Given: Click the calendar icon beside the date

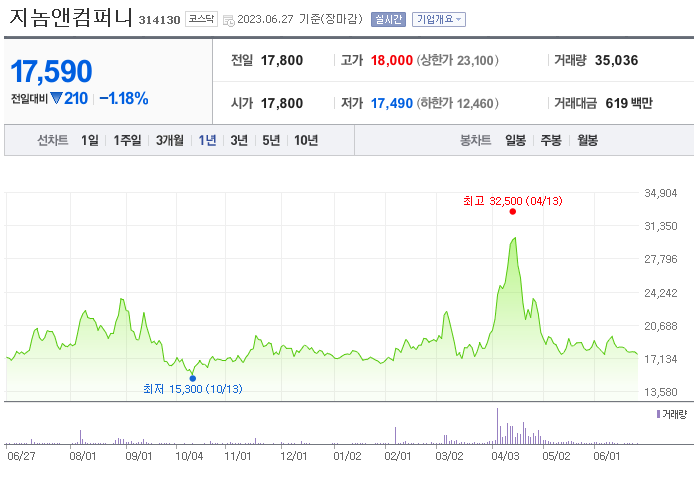Looking at the screenshot, I should coord(228,20).
